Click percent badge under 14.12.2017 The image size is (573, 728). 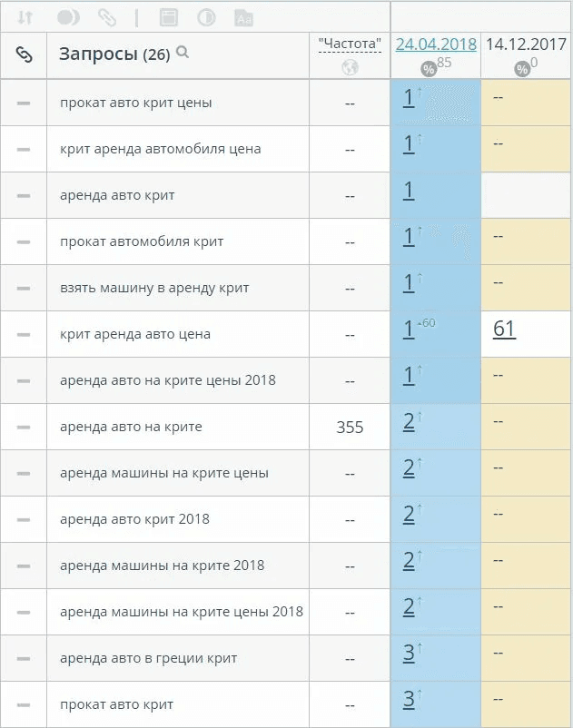coord(522,70)
